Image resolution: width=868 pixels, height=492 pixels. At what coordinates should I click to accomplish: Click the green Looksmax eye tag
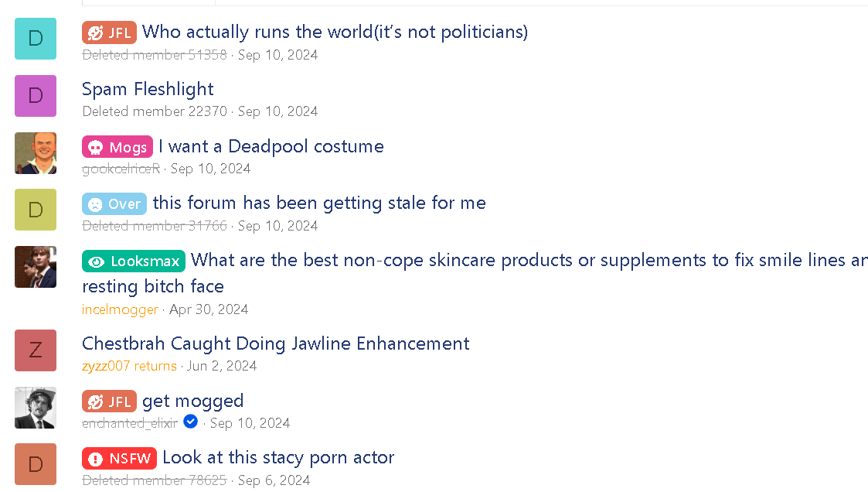[x=134, y=261]
